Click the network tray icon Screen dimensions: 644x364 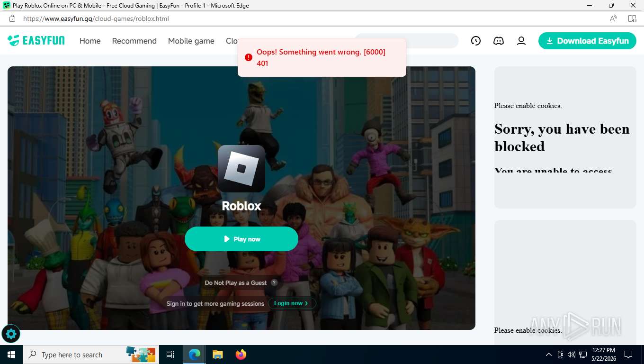[x=583, y=355]
